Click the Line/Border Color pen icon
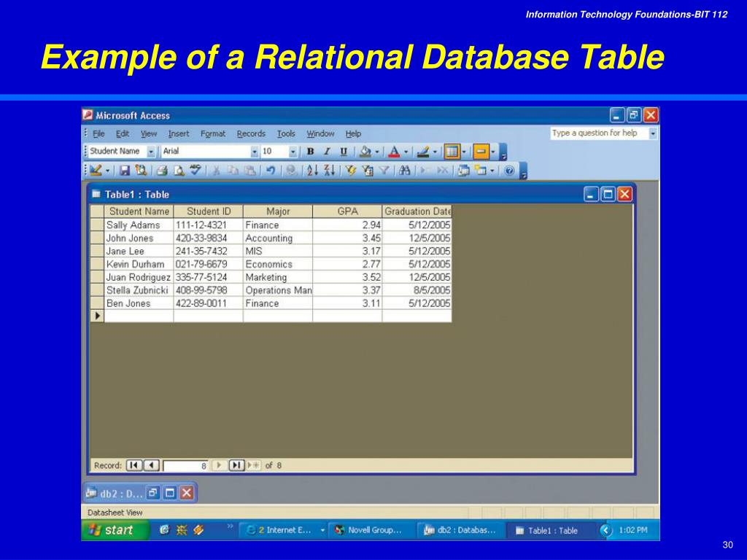 (x=423, y=152)
